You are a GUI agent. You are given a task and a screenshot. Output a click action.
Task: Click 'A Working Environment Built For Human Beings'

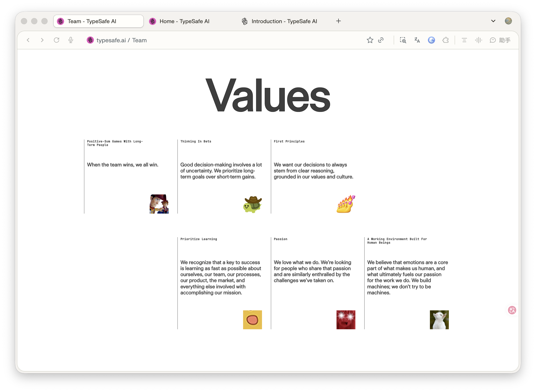click(397, 241)
